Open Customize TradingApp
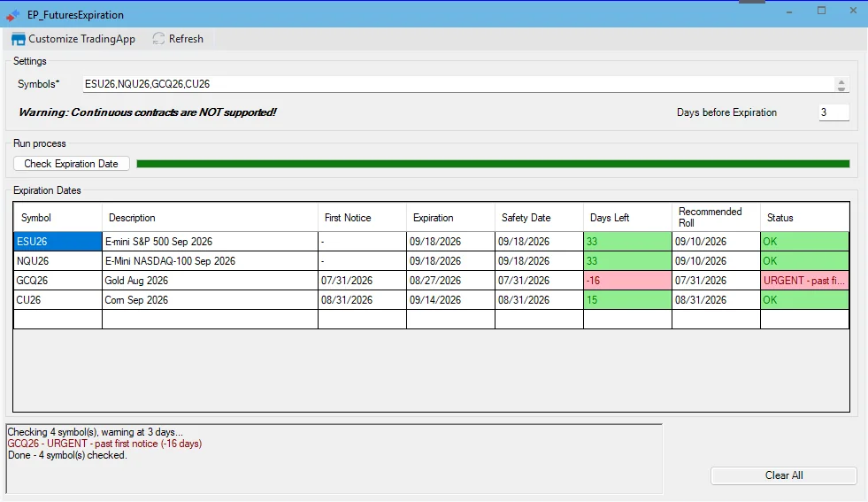 pyautogui.click(x=73, y=39)
